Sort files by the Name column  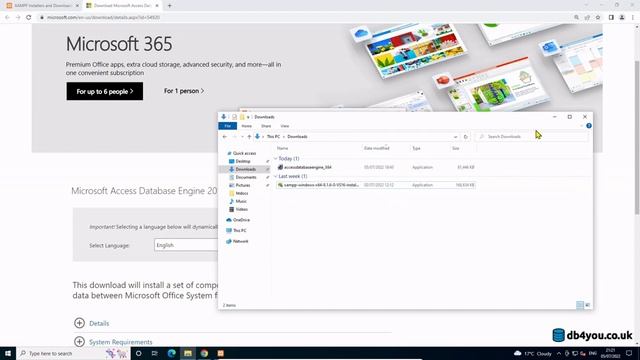(282, 148)
